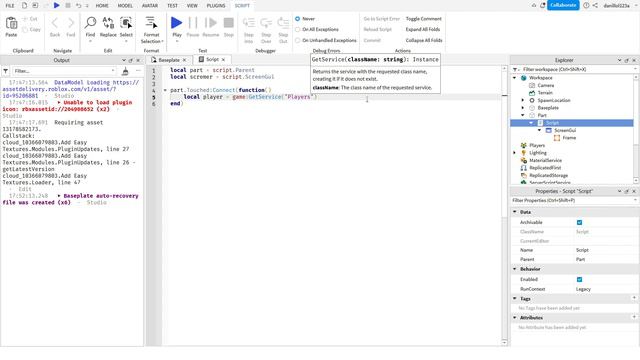Open the AVATAR ribbon tab
640x360 pixels.
(x=150, y=6)
